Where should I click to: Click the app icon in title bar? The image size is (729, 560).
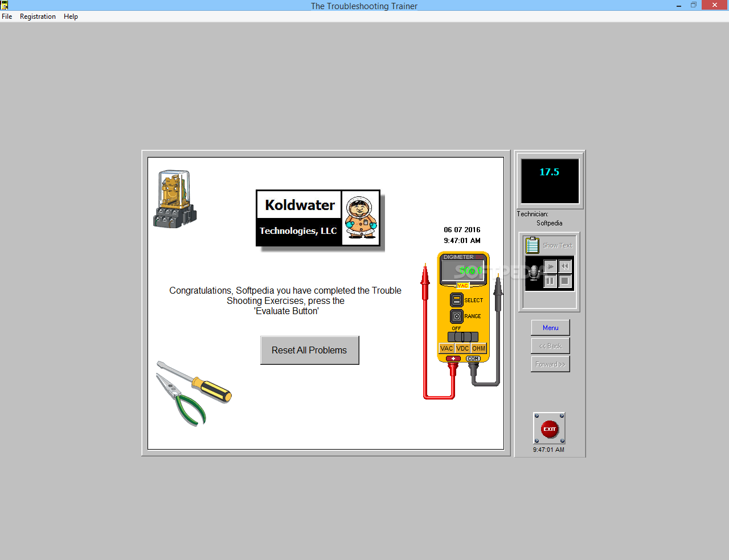click(x=5, y=5)
